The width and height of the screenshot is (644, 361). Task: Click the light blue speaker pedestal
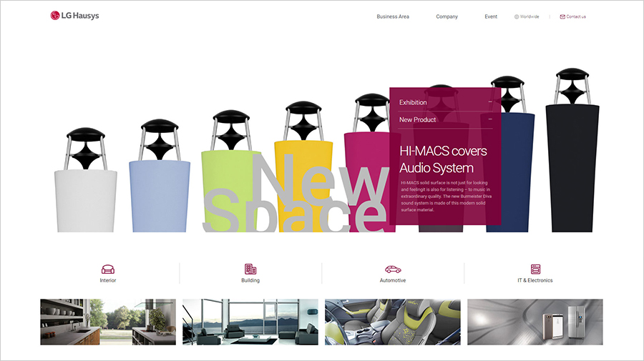pos(160,196)
